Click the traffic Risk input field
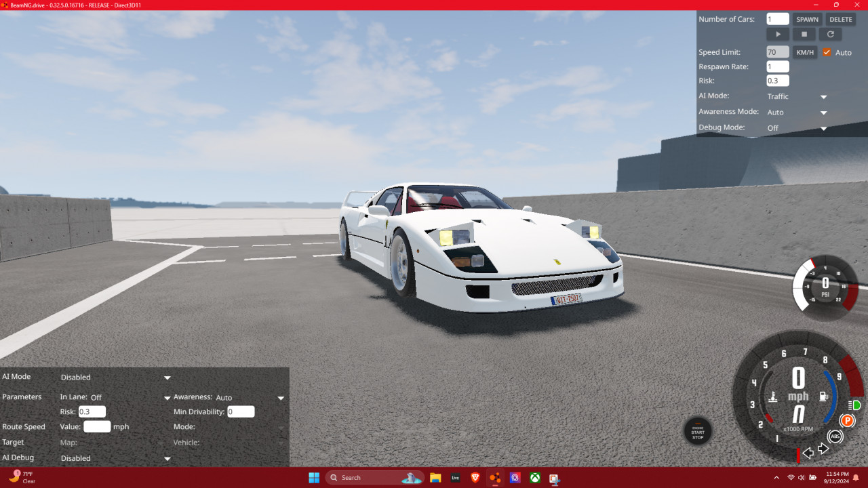 tap(778, 81)
